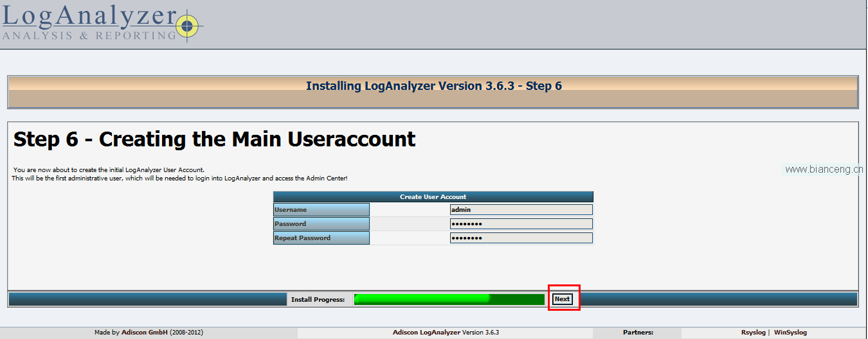The width and height of the screenshot is (868, 339).
Task: Open the Rsyslog partner link
Action: [x=753, y=333]
